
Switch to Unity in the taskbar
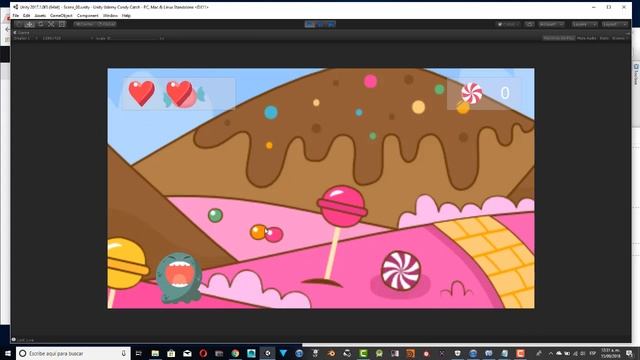267,353
